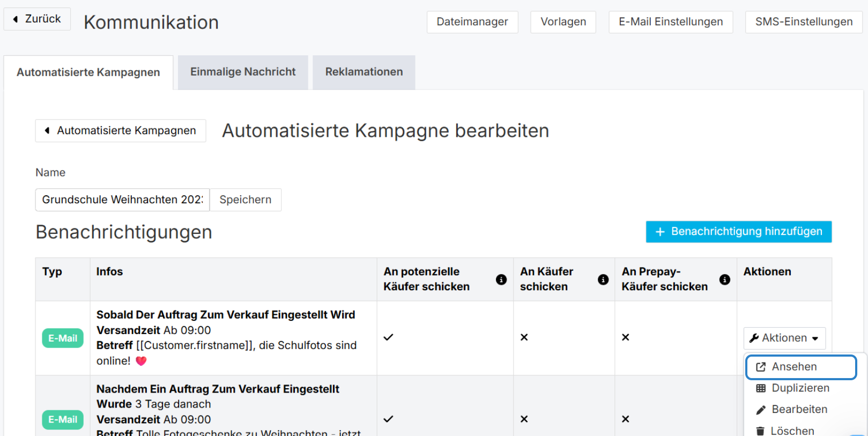Screen dimensions: 868x436
Task: Click the external-link icon beside Ansehen
Action: click(761, 367)
